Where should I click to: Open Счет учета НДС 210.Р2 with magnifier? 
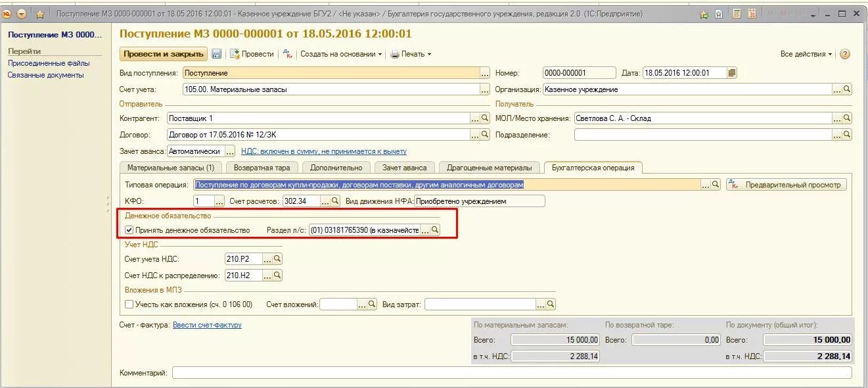click(277, 259)
